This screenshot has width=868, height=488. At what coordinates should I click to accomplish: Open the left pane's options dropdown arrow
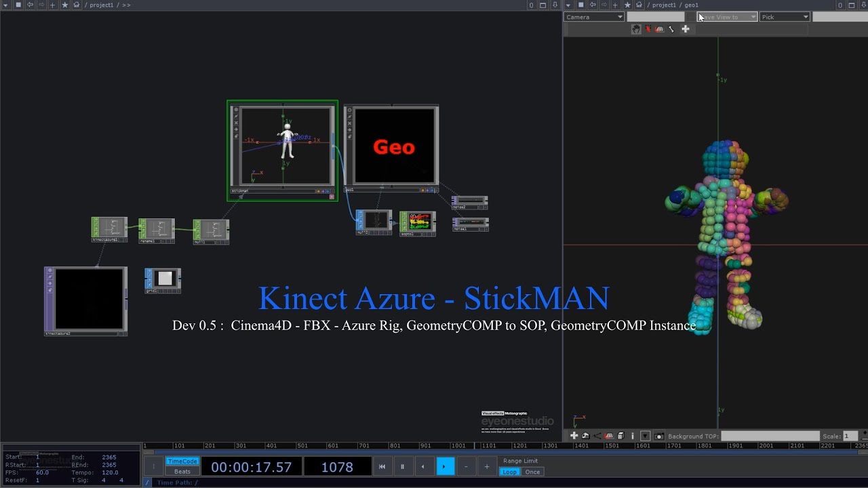(x=7, y=5)
